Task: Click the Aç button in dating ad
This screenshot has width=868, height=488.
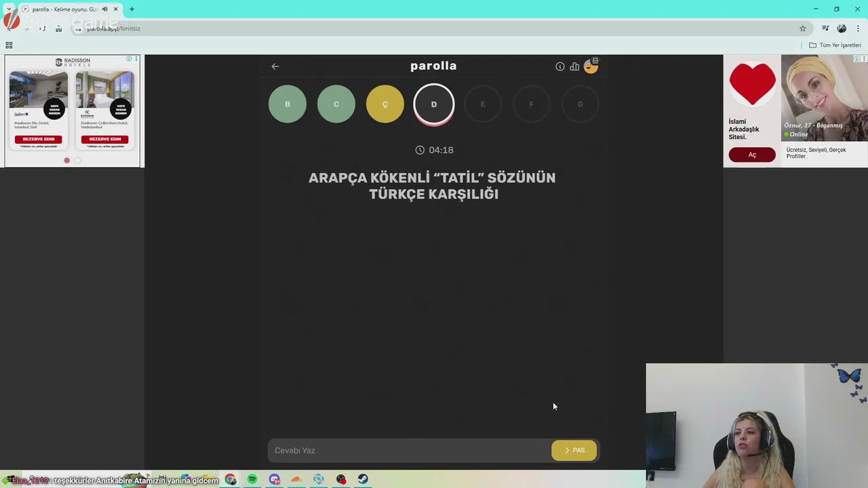Action: coord(752,155)
